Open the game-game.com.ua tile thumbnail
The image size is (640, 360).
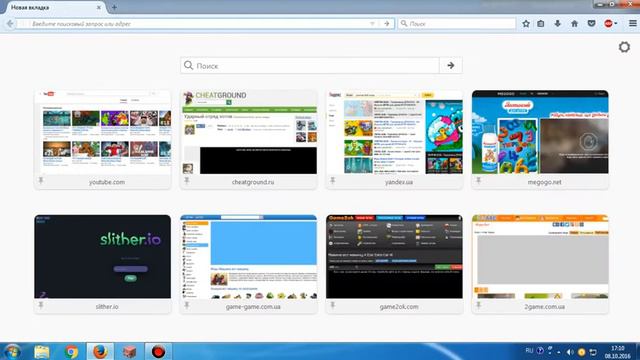(x=249, y=257)
